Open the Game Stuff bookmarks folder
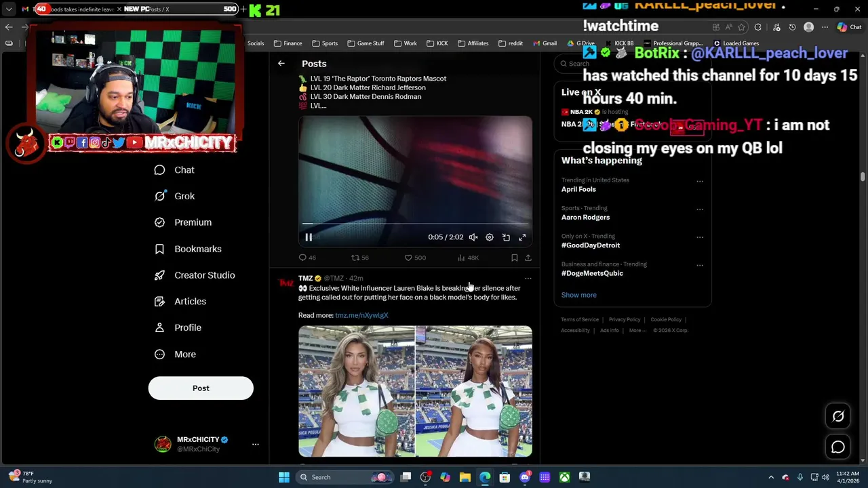 click(366, 43)
